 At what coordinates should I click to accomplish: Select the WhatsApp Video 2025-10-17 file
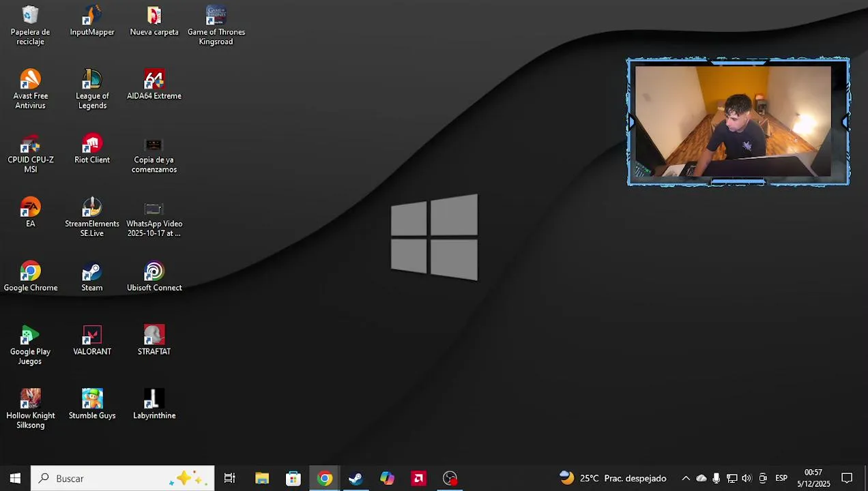[x=154, y=218]
